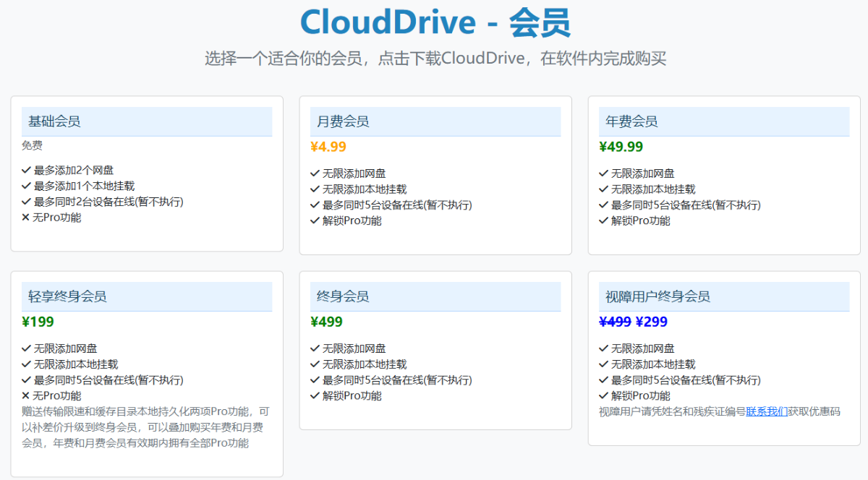Click the checkmark beside 最多同时5台设备在线 in 月费会员
This screenshot has height=480, width=868.
pos(316,205)
